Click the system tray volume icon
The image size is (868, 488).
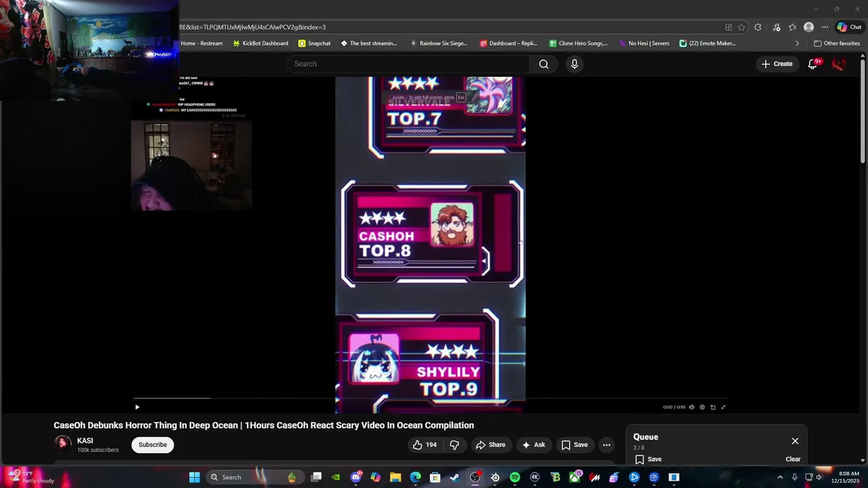click(x=820, y=477)
